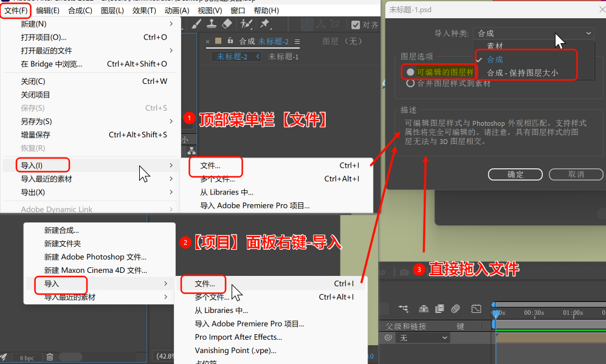Open the 文件(F) menu
Image resolution: width=606 pixels, height=364 pixels.
tap(16, 10)
